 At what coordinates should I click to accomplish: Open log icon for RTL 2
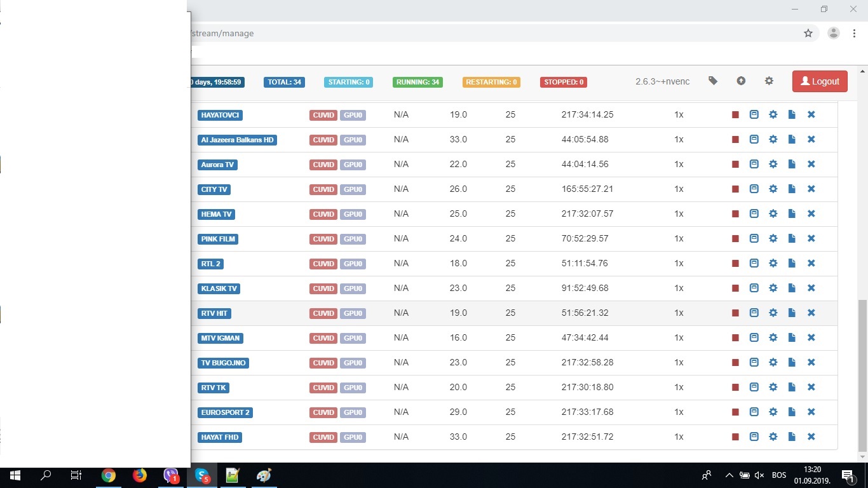pyautogui.click(x=754, y=263)
